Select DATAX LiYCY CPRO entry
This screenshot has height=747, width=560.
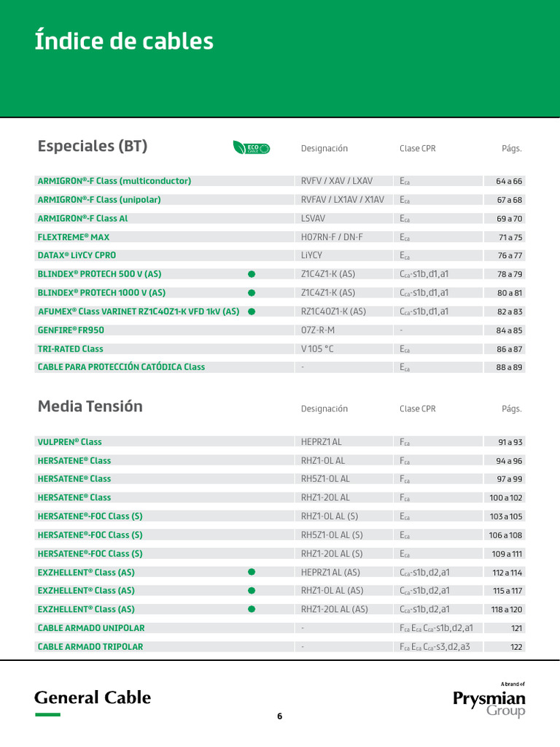(x=77, y=255)
